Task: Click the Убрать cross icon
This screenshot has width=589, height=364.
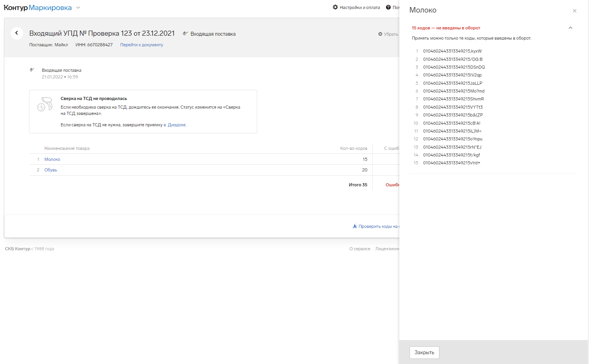Action: coord(380,34)
